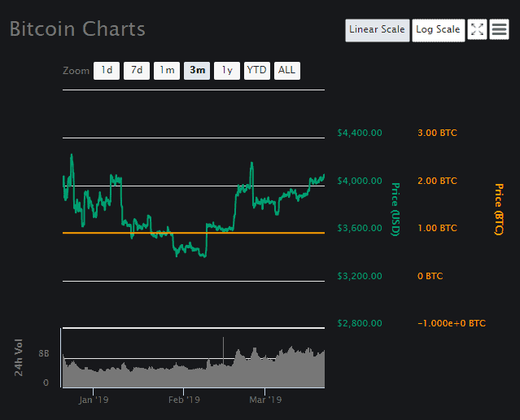Click the Bitcoin Charts heading
Image resolution: width=520 pixels, height=420 pixels.
click(77, 28)
